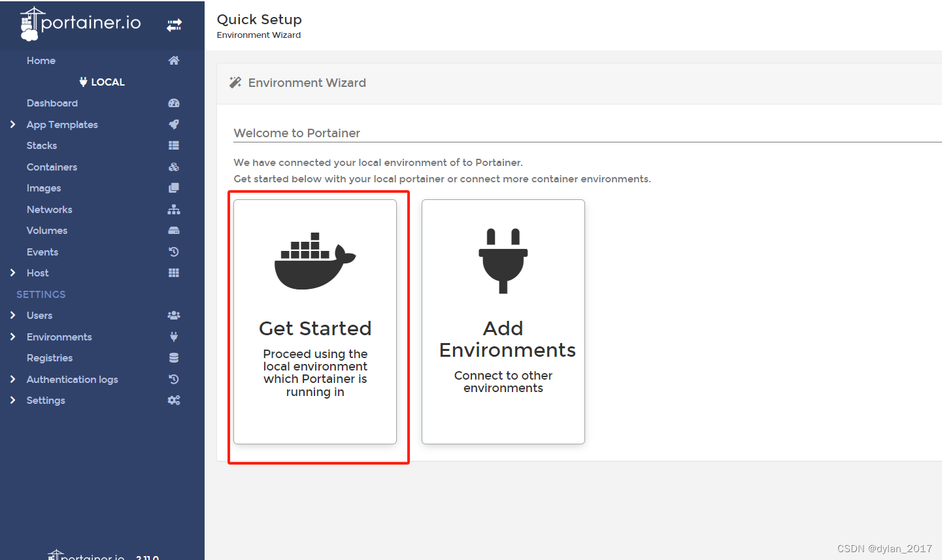Click the Dashboard gauge icon
942x560 pixels.
tap(174, 103)
